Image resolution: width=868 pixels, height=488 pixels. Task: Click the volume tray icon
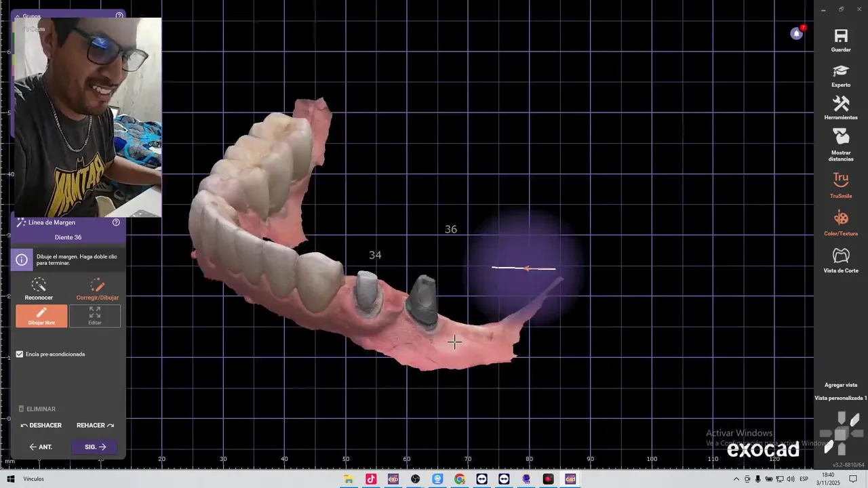[791, 479]
